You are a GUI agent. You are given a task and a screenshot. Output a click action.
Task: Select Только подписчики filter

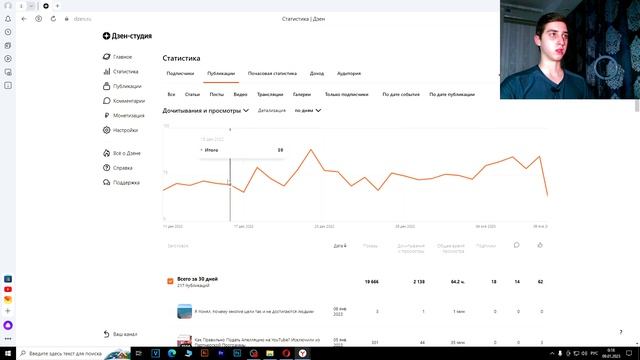coord(347,94)
